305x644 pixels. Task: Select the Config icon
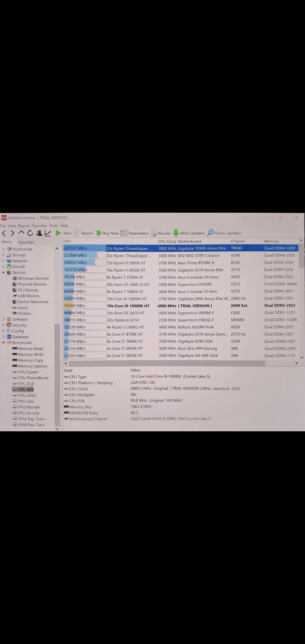[9, 331]
